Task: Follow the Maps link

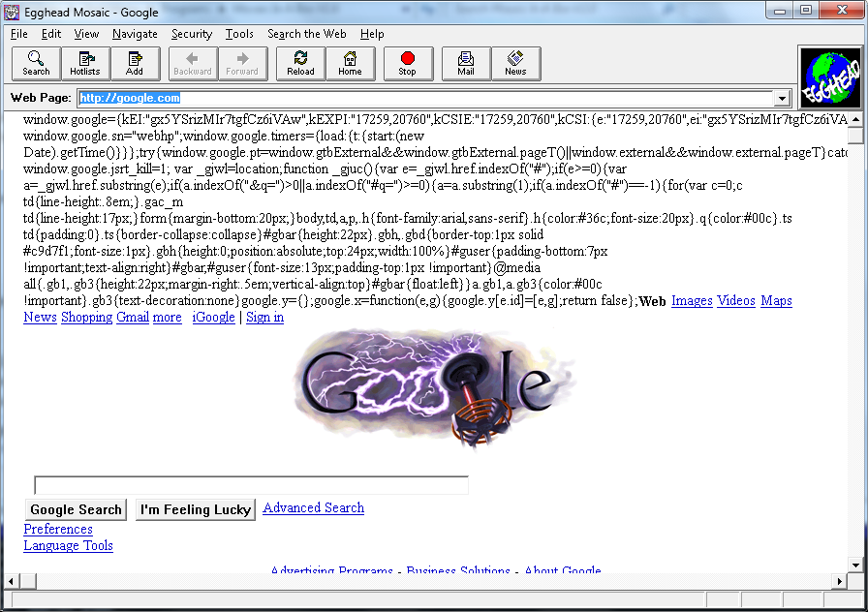Action: tap(776, 301)
